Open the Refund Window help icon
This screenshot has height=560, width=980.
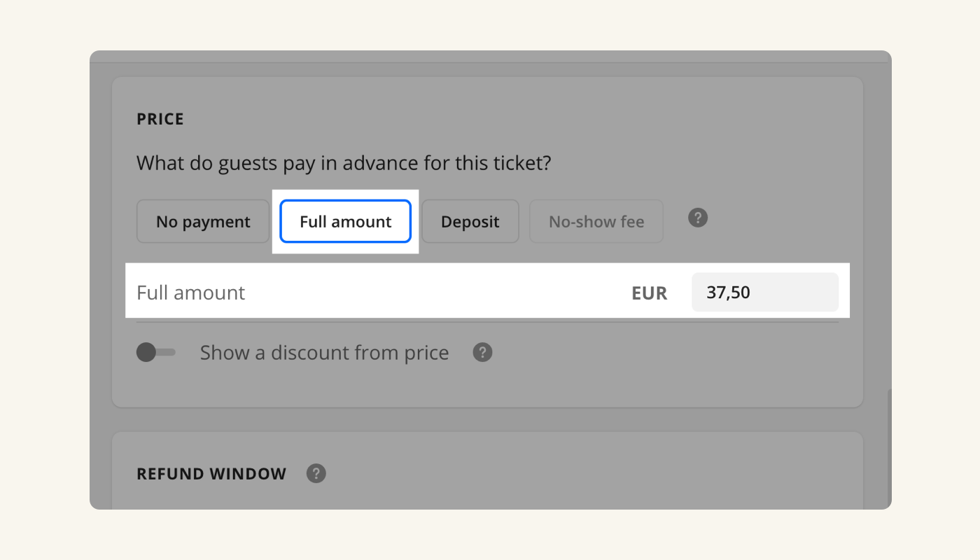(x=316, y=474)
